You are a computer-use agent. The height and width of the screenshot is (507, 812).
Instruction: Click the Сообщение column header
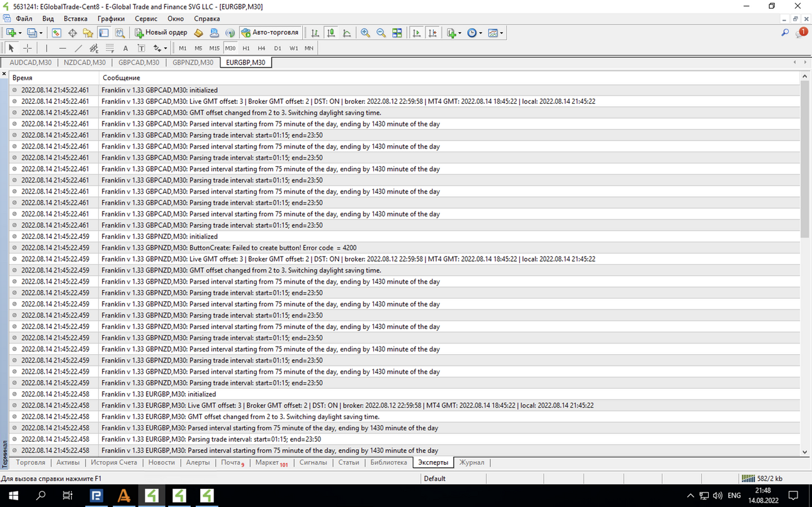(x=449, y=78)
